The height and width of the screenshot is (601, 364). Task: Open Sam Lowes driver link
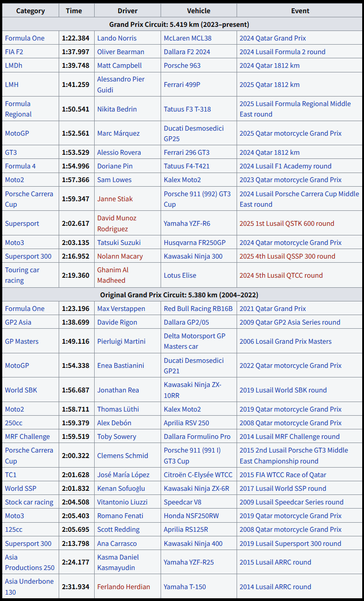114,180
